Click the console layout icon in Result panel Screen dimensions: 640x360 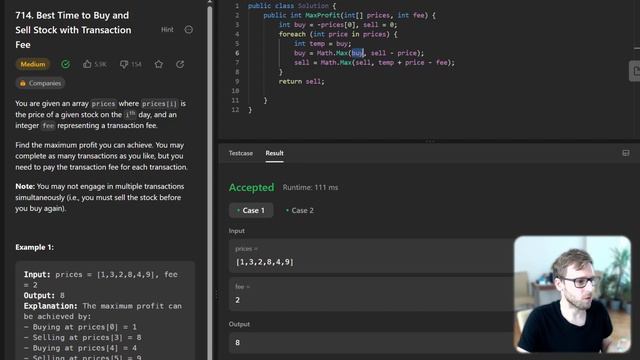click(626, 153)
